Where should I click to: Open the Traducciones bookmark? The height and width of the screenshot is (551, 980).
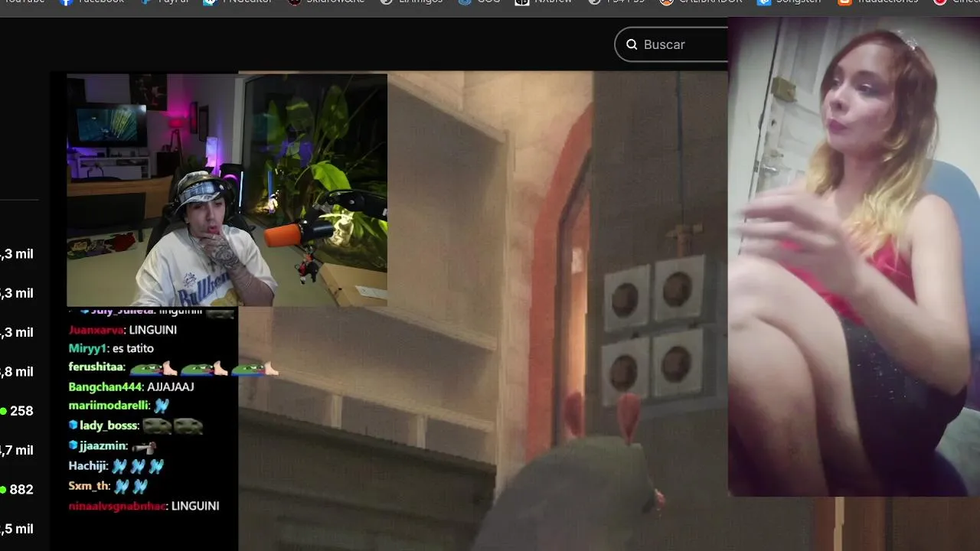point(877,1)
